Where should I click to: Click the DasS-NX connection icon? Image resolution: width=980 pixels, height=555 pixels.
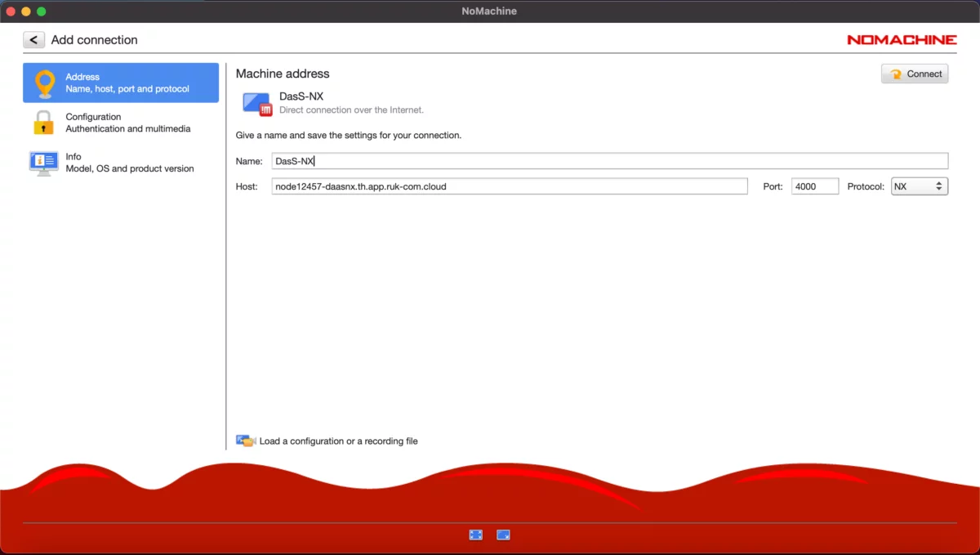pos(257,104)
